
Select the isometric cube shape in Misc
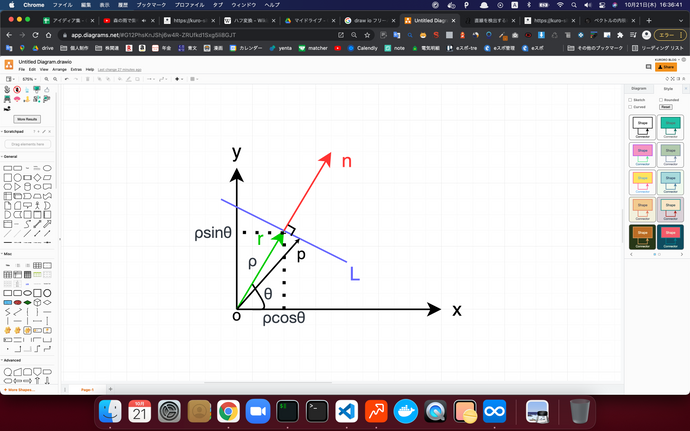(x=37, y=302)
